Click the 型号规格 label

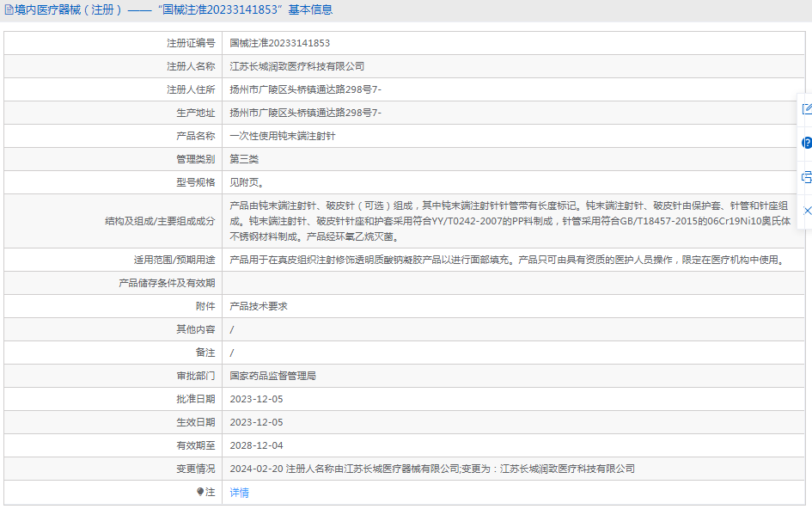[x=196, y=182]
